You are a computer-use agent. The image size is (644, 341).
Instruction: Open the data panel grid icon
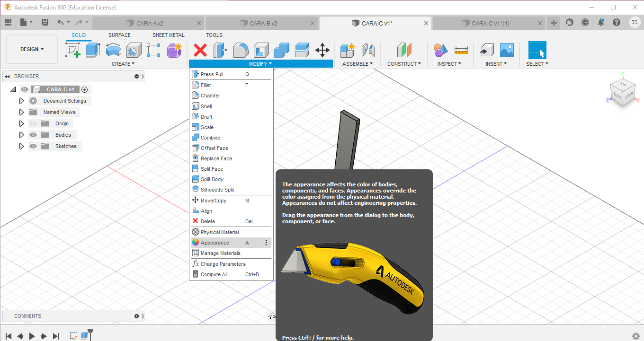8,22
